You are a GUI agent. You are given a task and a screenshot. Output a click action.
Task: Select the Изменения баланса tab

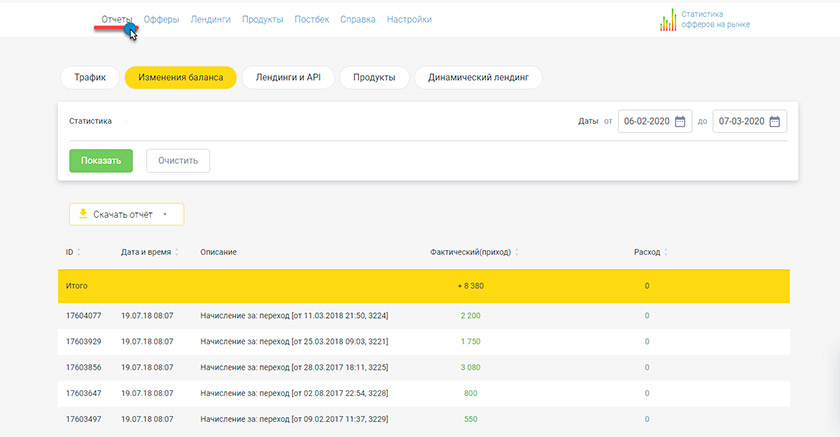(181, 78)
